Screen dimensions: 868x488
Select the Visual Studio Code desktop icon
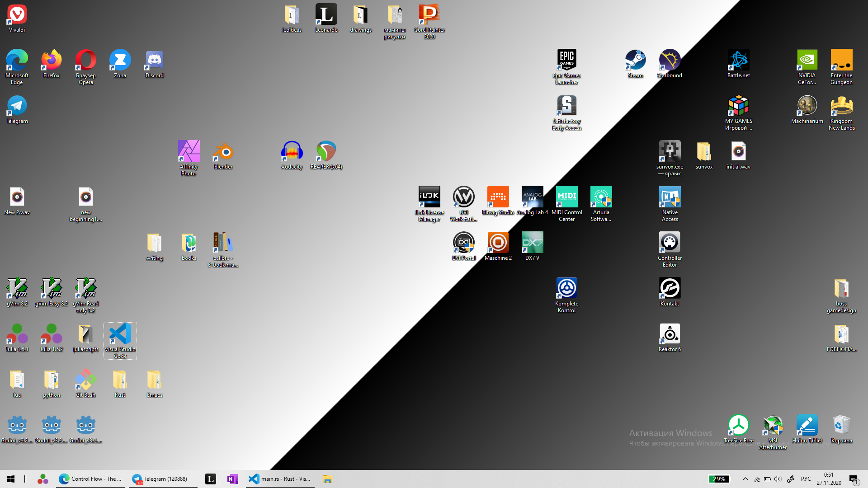pos(120,341)
